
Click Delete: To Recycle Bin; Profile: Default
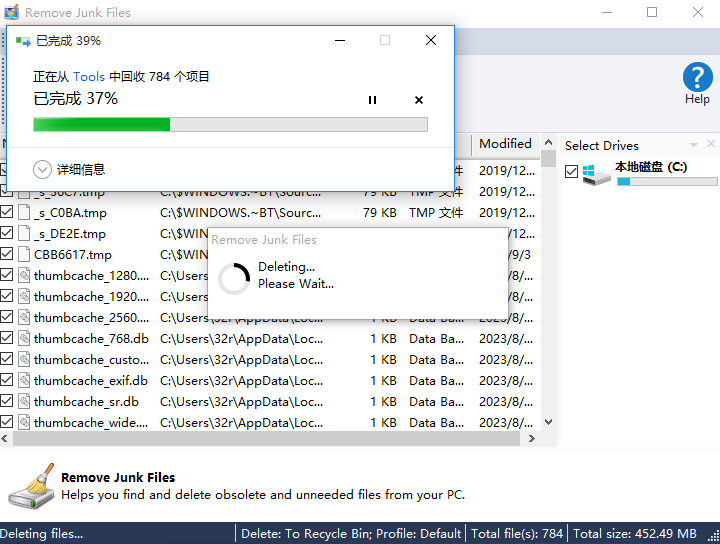pos(351,533)
